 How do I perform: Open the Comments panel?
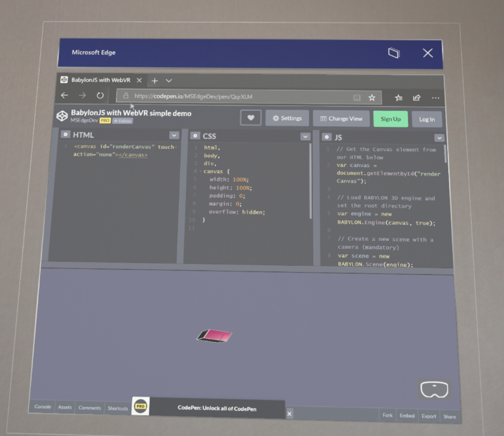[89, 407]
